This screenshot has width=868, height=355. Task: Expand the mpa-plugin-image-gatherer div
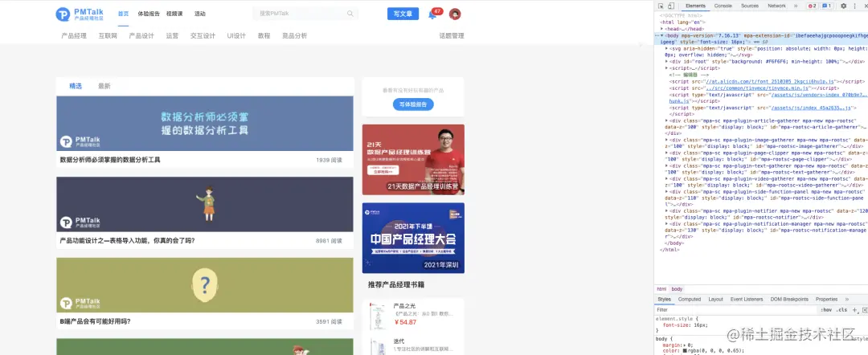(667, 140)
